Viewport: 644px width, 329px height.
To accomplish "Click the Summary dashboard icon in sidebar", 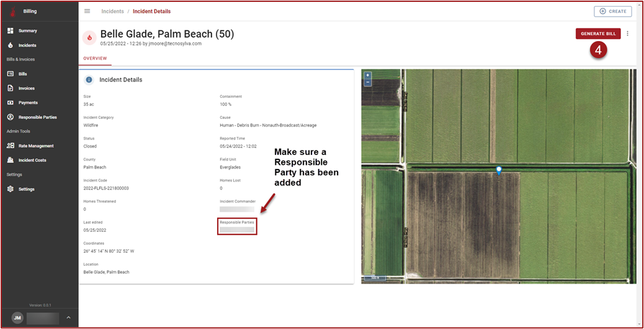I will [x=11, y=30].
